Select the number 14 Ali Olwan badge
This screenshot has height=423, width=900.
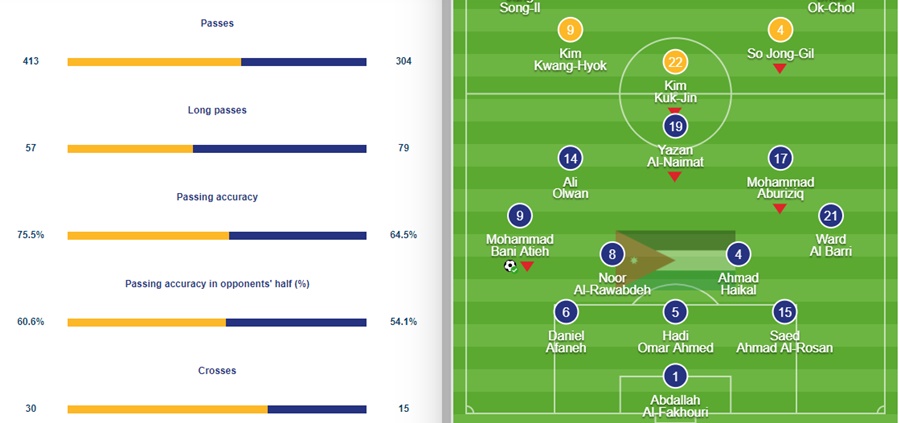coord(570,158)
